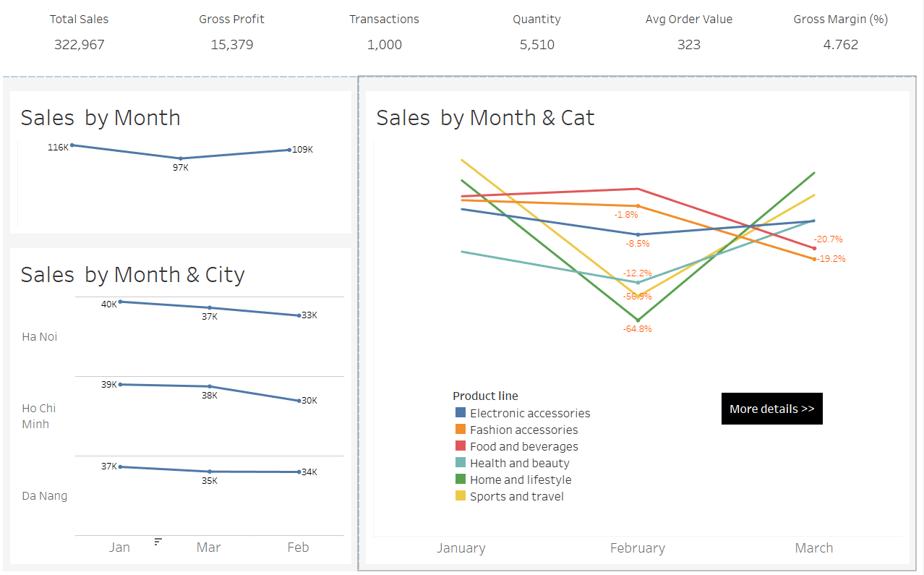924x575 pixels.
Task: Click the sort icon beside the Jan axis label
Action: click(x=158, y=542)
